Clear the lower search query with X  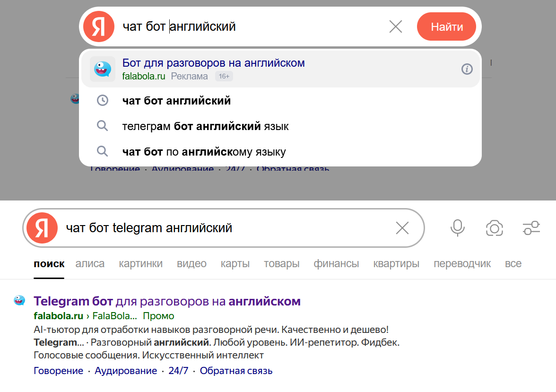coord(402,228)
